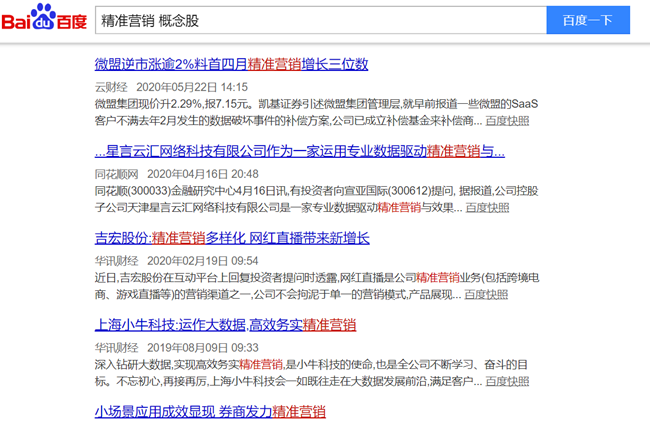Click 华讯财经 source dated 2020年02月19日
The image size is (650, 426).
(x=116, y=261)
